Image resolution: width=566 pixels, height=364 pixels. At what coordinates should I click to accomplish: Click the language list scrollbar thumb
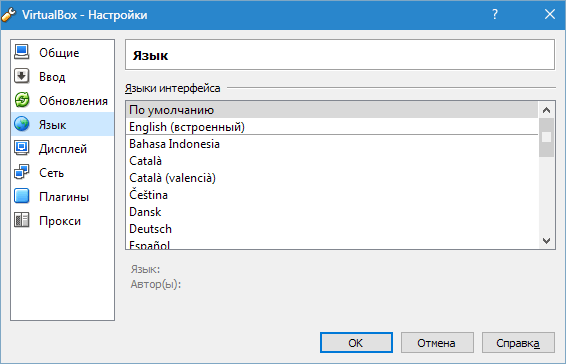click(x=547, y=137)
